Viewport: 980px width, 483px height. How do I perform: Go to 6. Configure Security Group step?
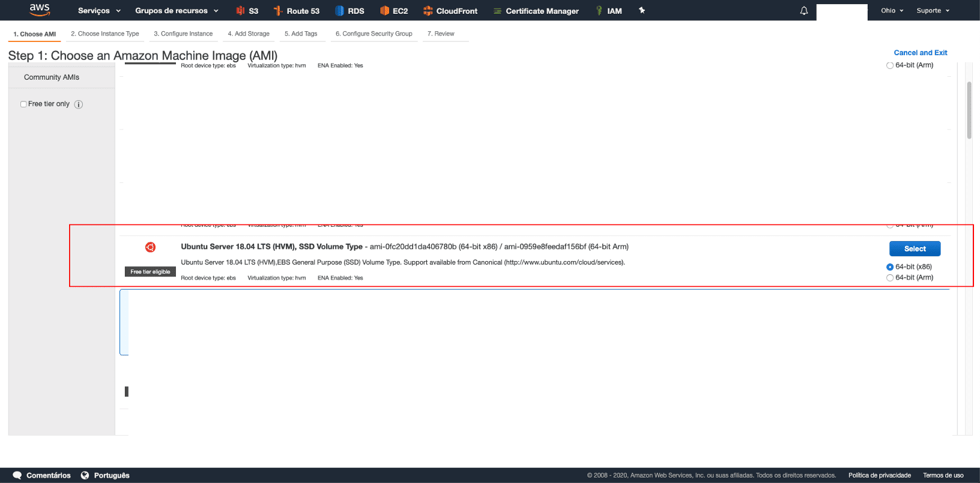[374, 34]
